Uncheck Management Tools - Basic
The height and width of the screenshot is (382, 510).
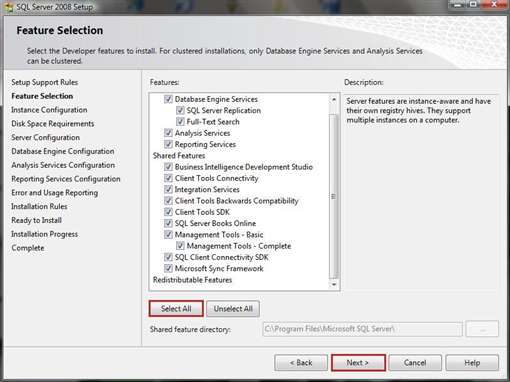click(x=168, y=235)
